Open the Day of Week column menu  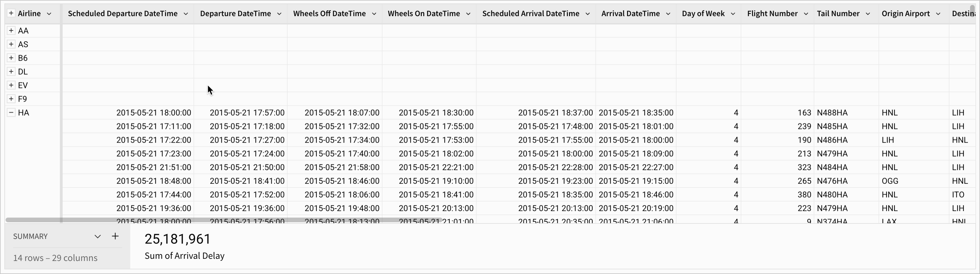733,14
